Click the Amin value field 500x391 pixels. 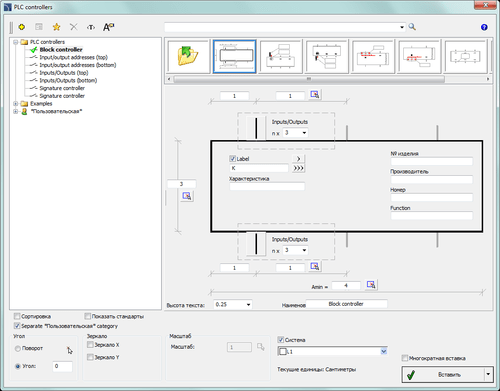point(346,286)
